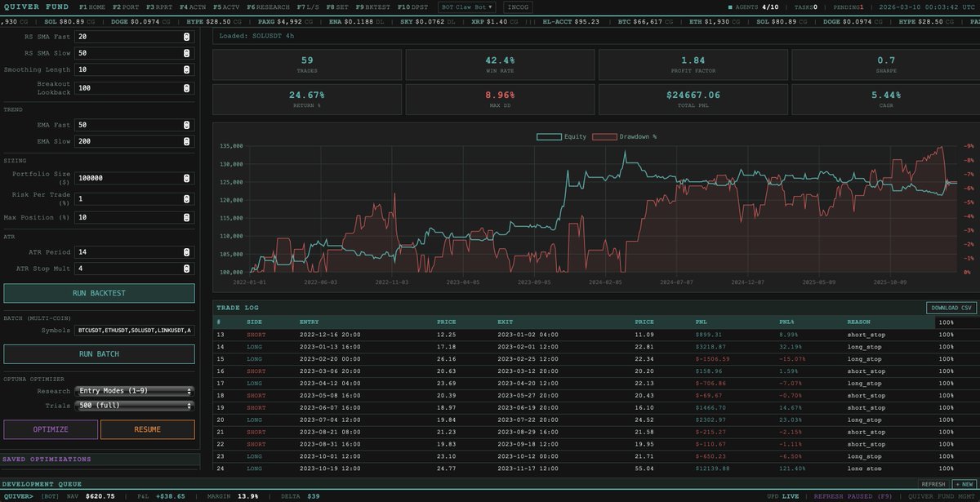Click the Portfolio Size input field
This screenshot has height=502, width=980.
[134, 177]
